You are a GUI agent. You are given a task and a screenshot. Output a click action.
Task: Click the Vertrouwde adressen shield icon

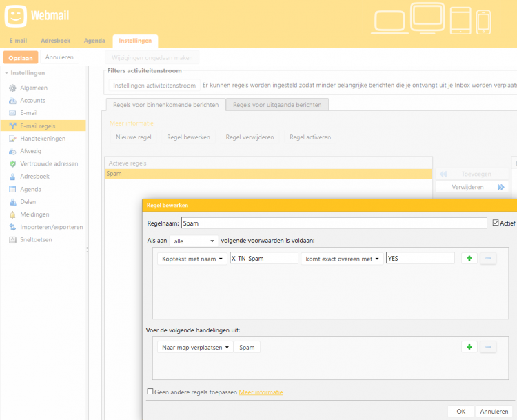(12, 164)
